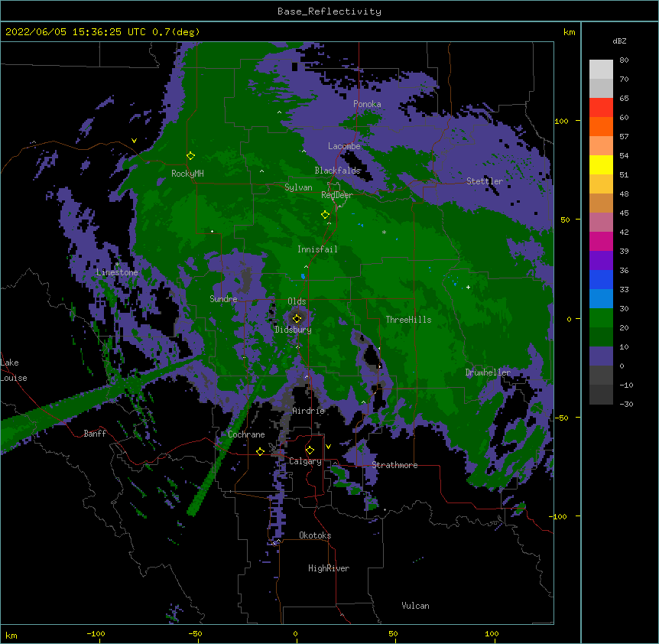Select the RedDeer city label
The image size is (659, 644).
click(x=337, y=195)
